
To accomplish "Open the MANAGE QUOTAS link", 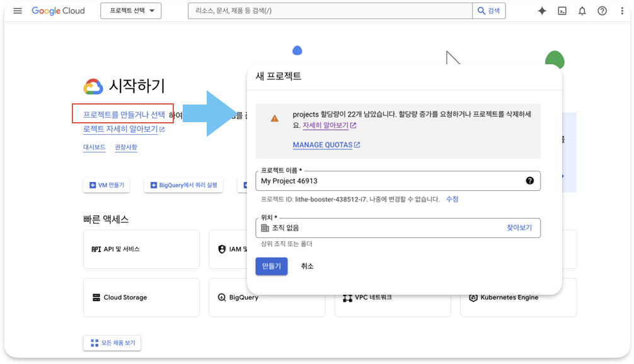I will (x=326, y=145).
